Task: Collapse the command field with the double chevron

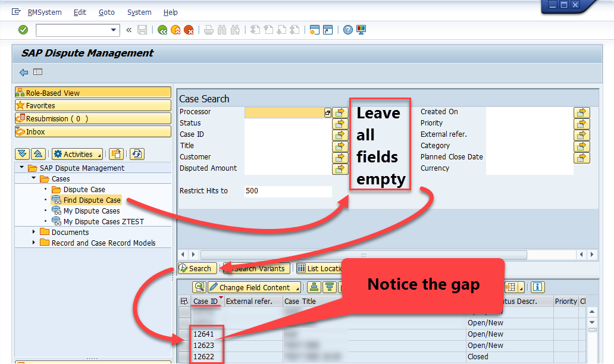Action: click(129, 30)
